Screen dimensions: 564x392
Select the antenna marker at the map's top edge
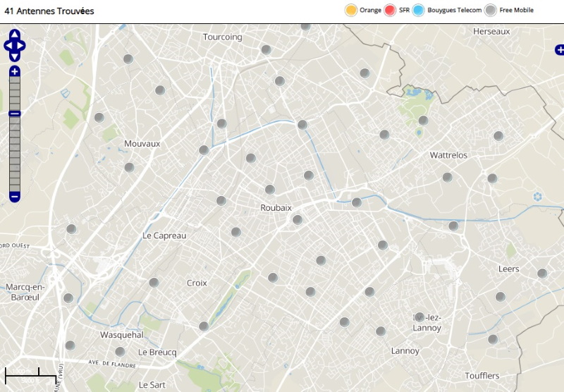[305, 26]
